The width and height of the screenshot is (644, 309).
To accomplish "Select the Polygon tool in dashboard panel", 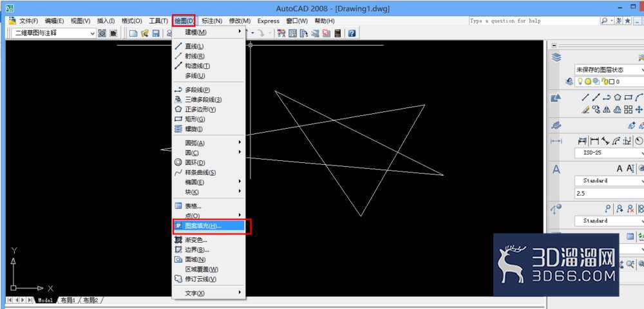I will point(618,97).
